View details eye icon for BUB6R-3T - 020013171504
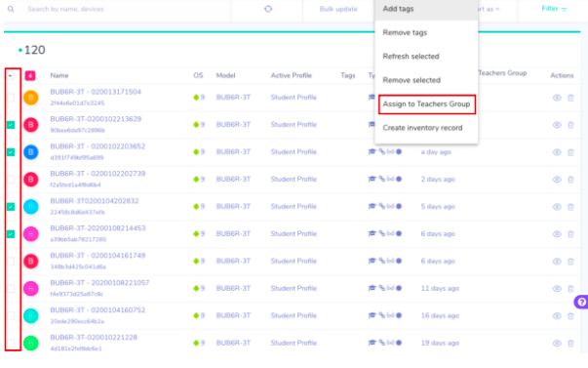 pos(557,98)
